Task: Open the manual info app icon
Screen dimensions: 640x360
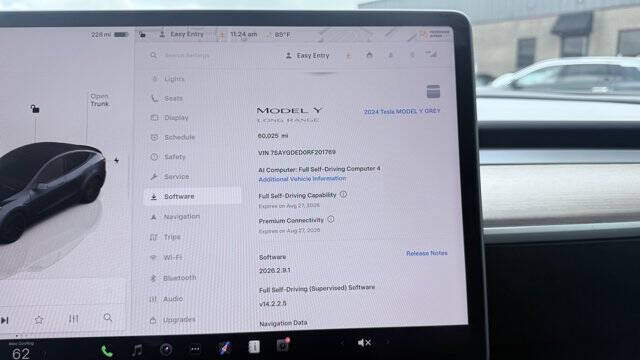Action: [x=253, y=347]
